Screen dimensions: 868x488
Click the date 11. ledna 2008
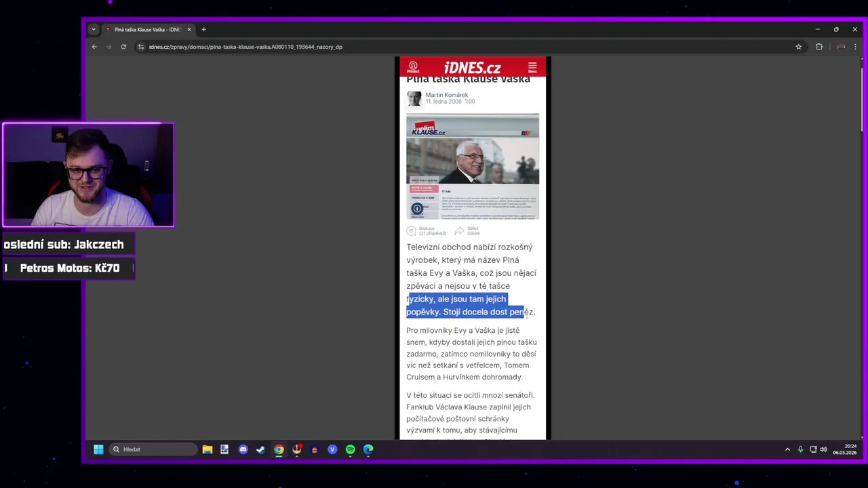443,102
